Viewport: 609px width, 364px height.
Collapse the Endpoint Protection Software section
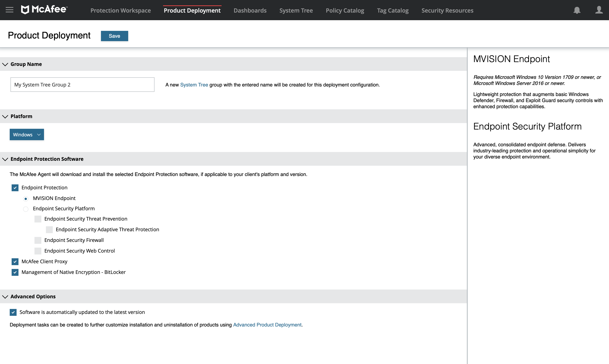pos(5,159)
